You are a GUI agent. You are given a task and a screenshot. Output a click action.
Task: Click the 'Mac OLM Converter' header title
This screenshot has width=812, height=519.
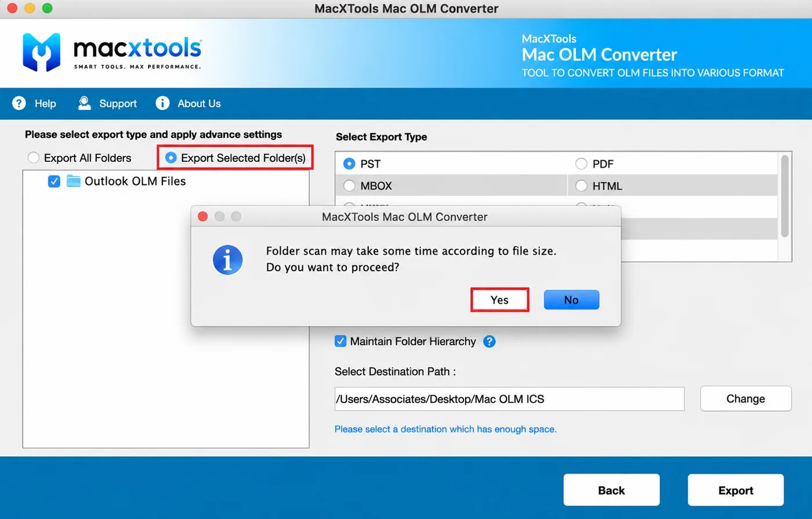599,55
